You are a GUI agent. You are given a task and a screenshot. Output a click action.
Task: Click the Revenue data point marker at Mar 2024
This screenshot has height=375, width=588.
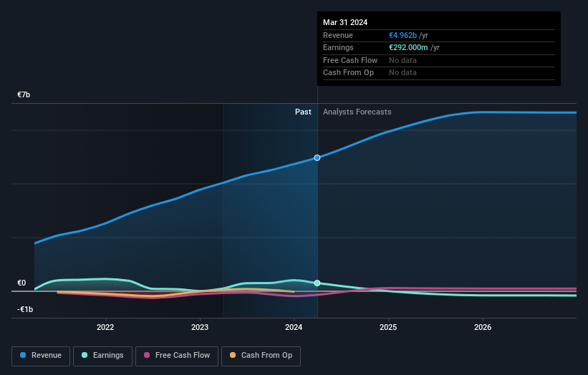[x=317, y=157]
